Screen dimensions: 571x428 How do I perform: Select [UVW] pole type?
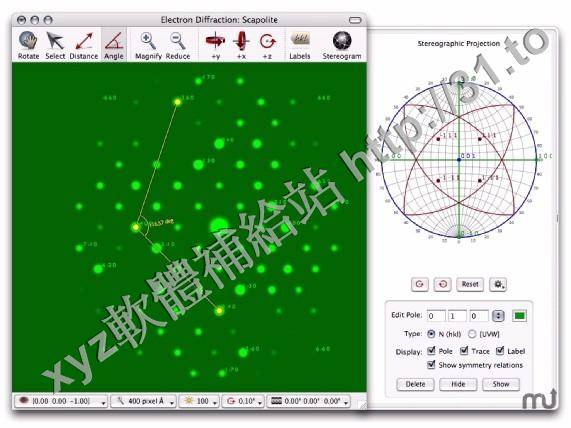click(x=472, y=334)
